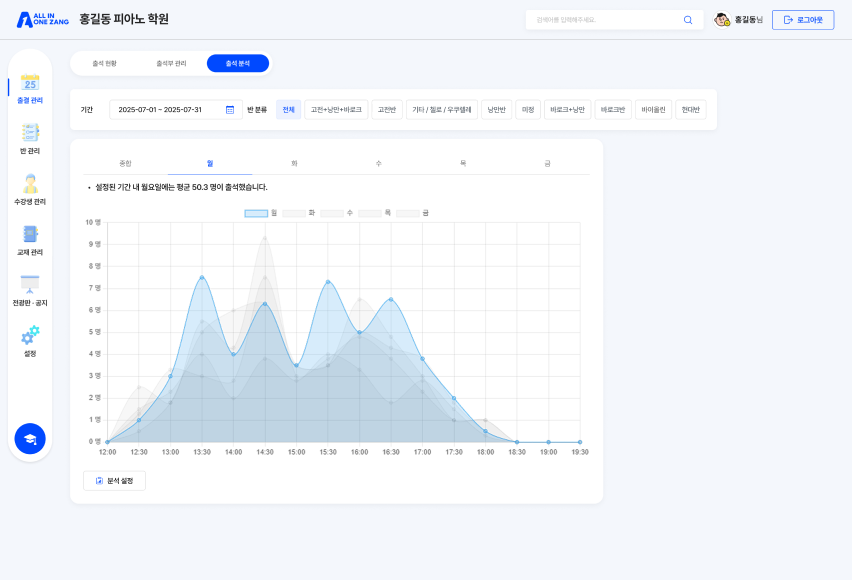
Task: Toggle the 화 series in chart legend
Action: (299, 213)
